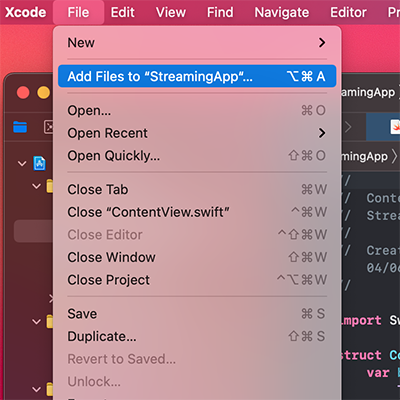Select Open… from File menu
400x400 pixels.
point(197,110)
